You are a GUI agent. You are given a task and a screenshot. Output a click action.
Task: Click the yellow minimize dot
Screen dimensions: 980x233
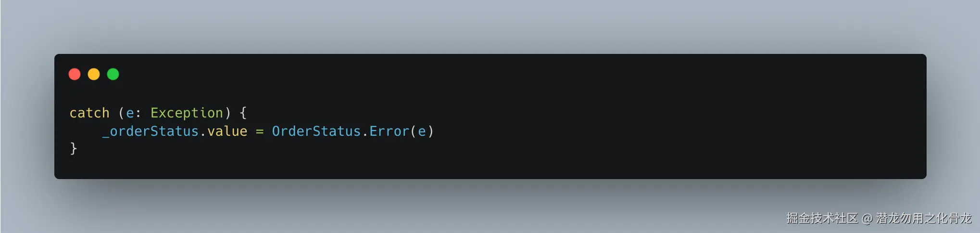coord(94,74)
